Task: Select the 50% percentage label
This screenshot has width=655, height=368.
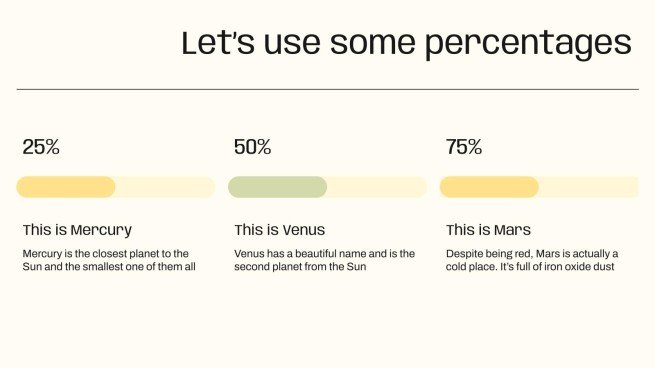Action: click(252, 147)
